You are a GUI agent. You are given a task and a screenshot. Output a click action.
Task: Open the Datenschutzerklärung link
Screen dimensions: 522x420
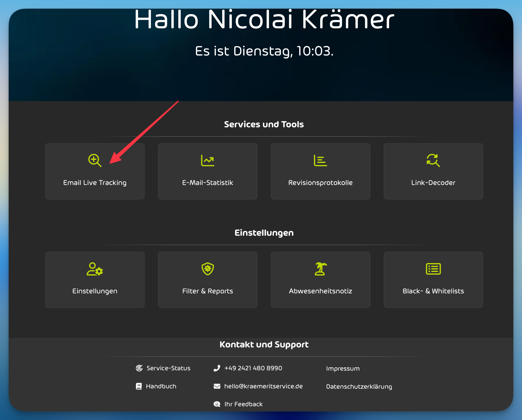tap(359, 387)
